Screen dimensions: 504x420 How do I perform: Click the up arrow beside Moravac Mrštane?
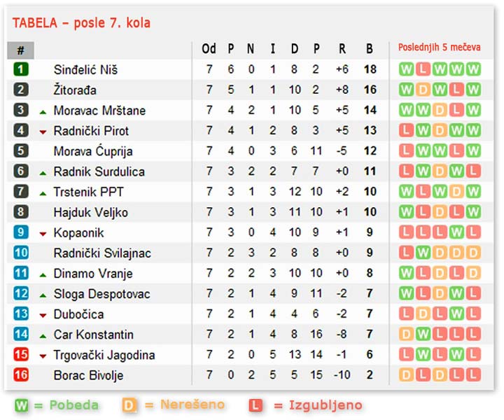(43, 111)
